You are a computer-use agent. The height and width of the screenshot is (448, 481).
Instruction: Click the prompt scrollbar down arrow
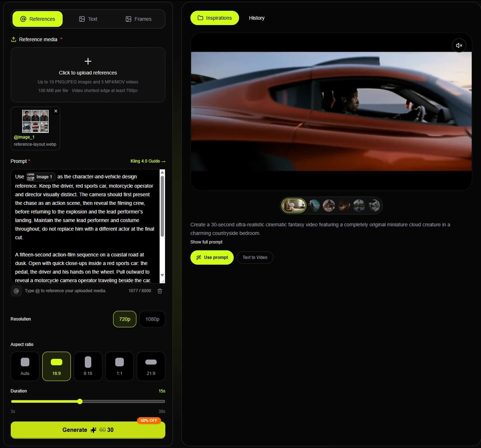pyautogui.click(x=162, y=275)
